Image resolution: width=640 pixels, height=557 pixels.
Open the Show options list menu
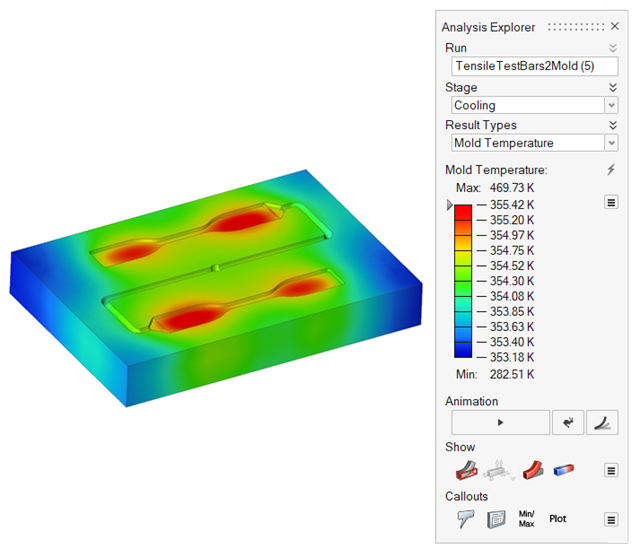tap(610, 470)
